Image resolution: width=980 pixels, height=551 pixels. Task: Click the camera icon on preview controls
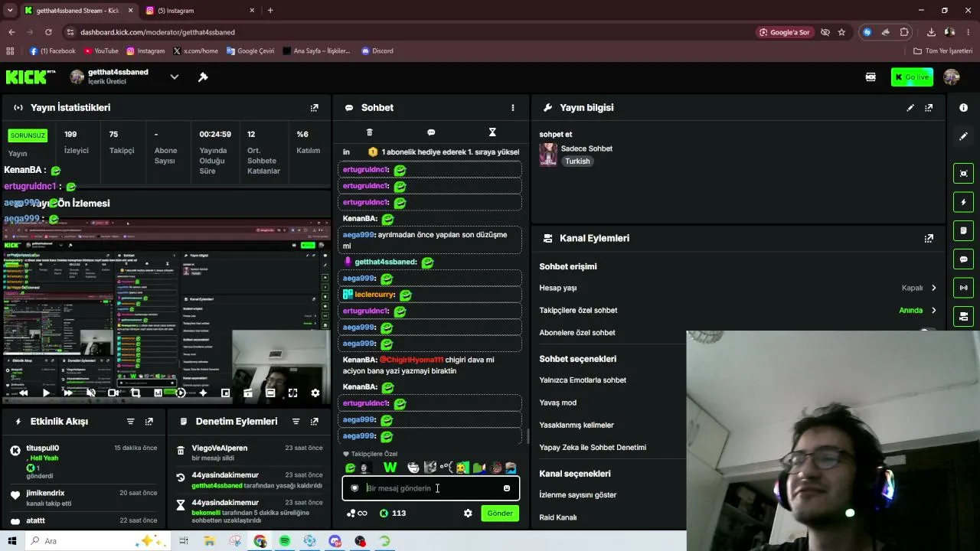point(113,393)
